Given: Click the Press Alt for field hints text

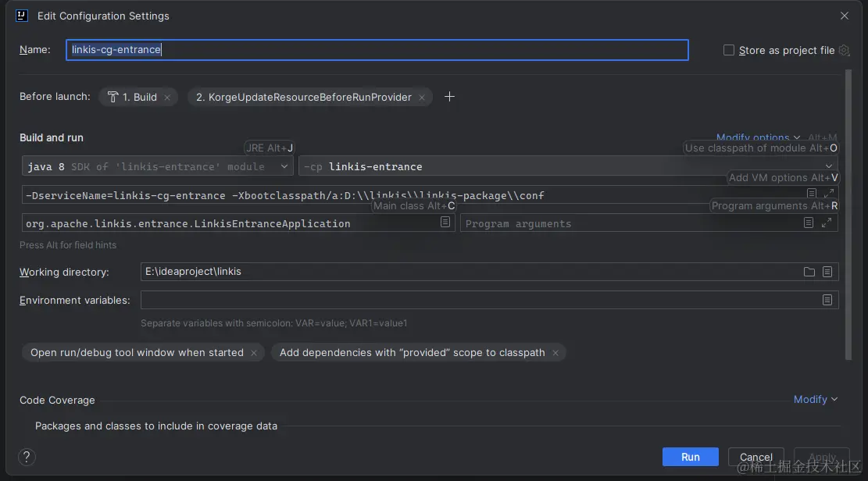Looking at the screenshot, I should tap(68, 244).
